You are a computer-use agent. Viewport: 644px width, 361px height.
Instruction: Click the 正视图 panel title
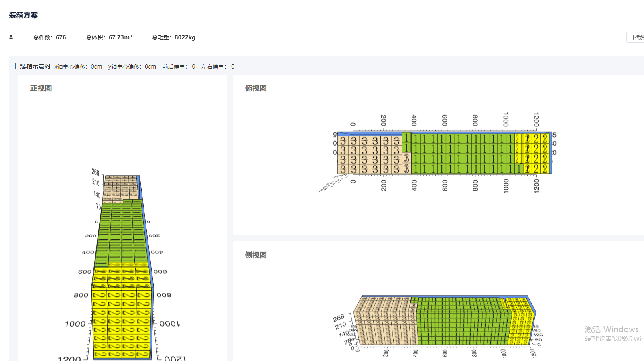(x=41, y=88)
